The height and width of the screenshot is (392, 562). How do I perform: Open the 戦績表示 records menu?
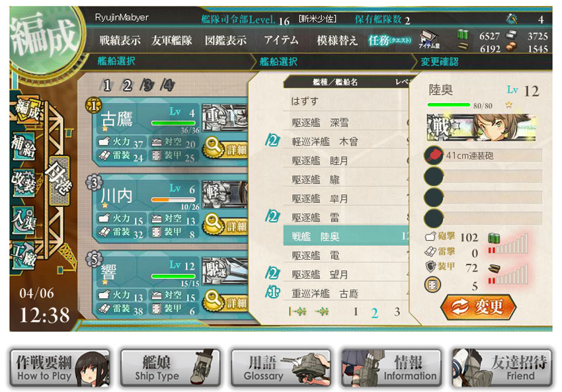120,40
